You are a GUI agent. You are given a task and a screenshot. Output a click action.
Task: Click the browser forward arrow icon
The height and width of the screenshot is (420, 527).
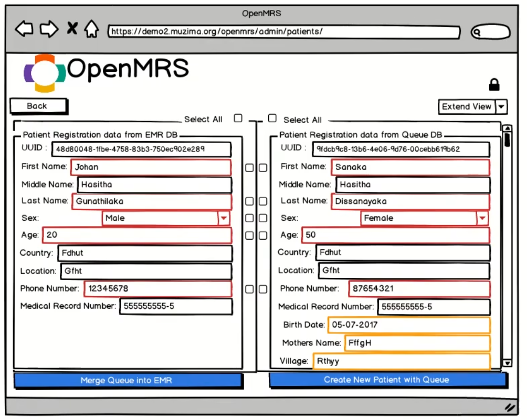[49, 29]
